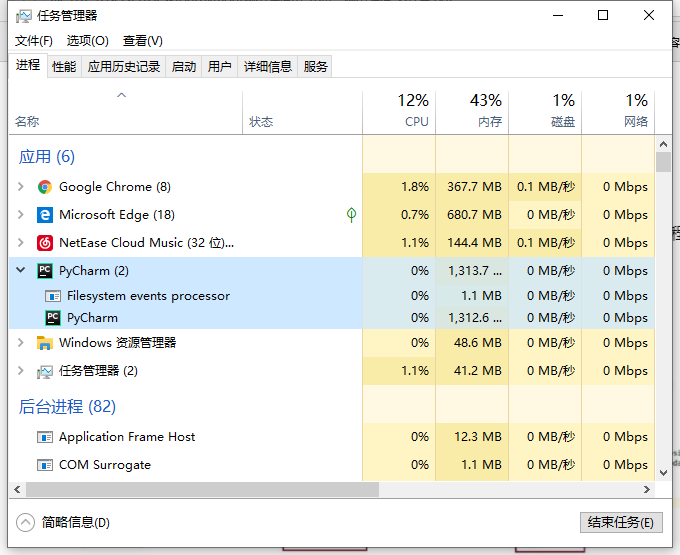
Task: Expand the 任务管理器 (2) group
Action: click(20, 371)
